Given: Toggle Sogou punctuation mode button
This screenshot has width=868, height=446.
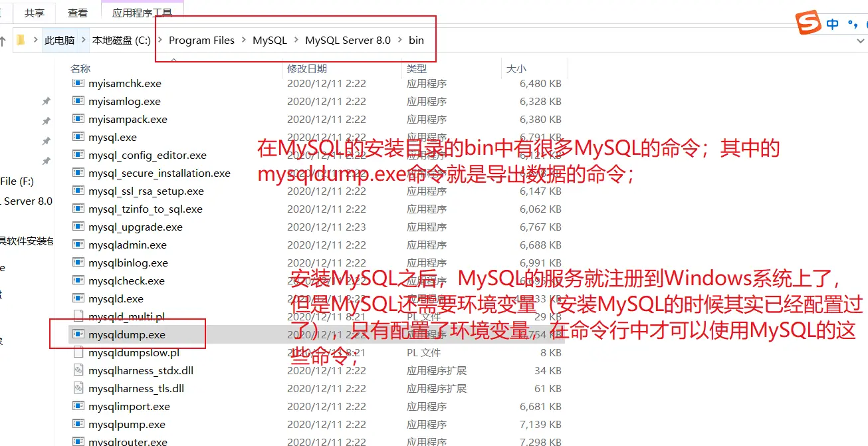Looking at the screenshot, I should pyautogui.click(x=853, y=25).
